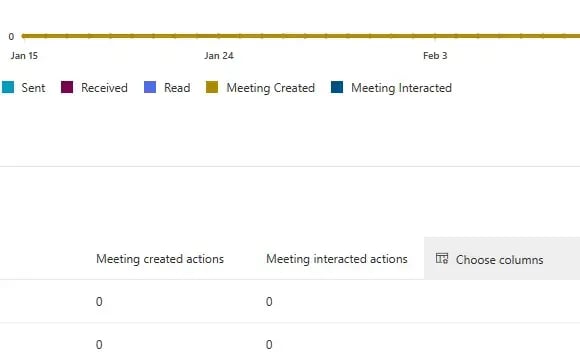Click second row Meeting interacted actions value

point(269,344)
